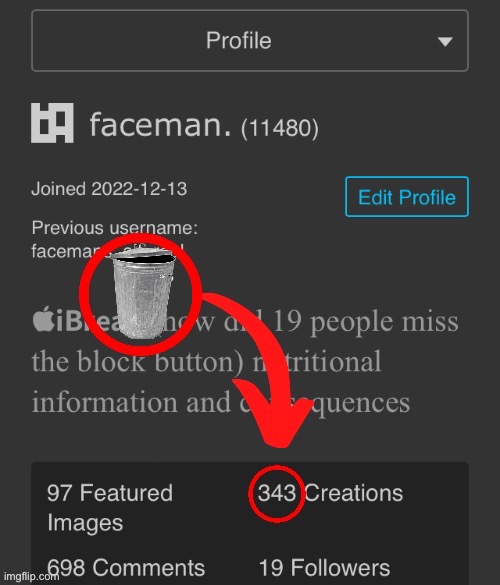Click the circled 343 number
Screen dimensions: 500x585
click(x=277, y=493)
